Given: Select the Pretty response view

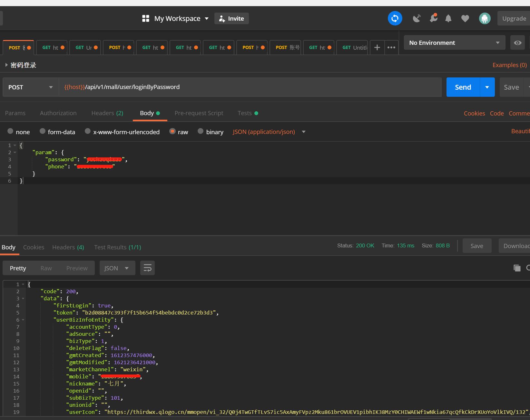Looking at the screenshot, I should point(18,268).
